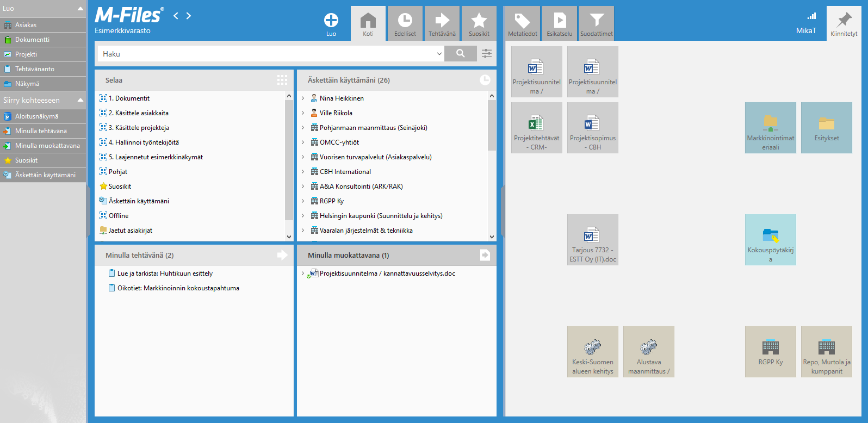Open the search field history dropdown
The image size is (868, 423).
(x=439, y=54)
